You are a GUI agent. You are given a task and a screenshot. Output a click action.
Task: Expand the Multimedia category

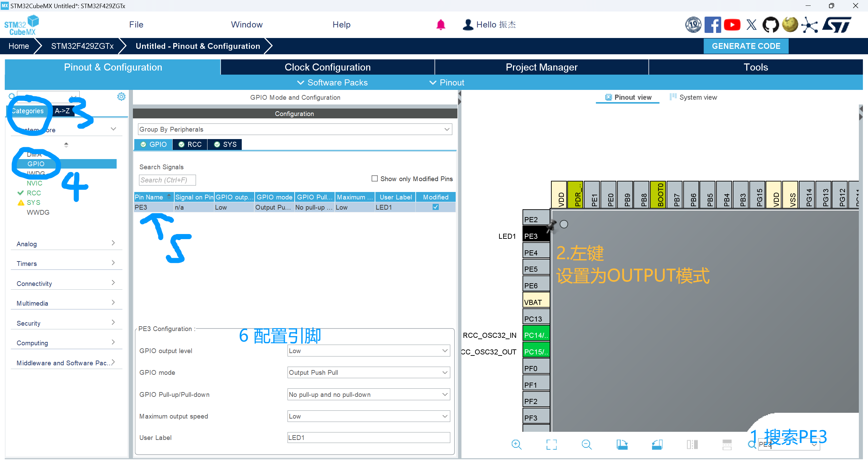[x=66, y=303]
